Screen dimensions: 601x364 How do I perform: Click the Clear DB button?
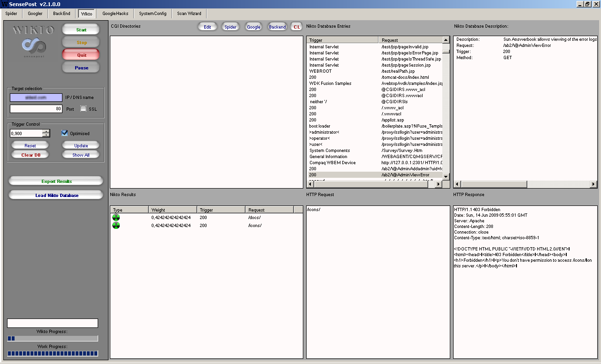(x=31, y=155)
